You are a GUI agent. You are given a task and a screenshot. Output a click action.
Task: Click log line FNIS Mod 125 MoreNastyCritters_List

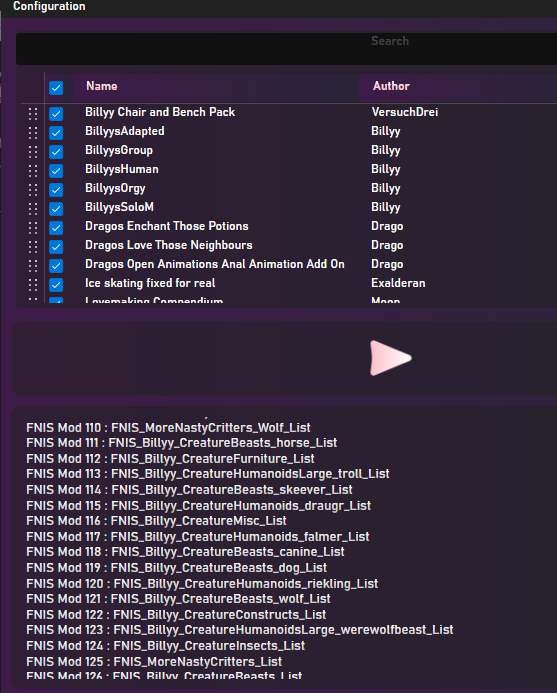pos(154,662)
